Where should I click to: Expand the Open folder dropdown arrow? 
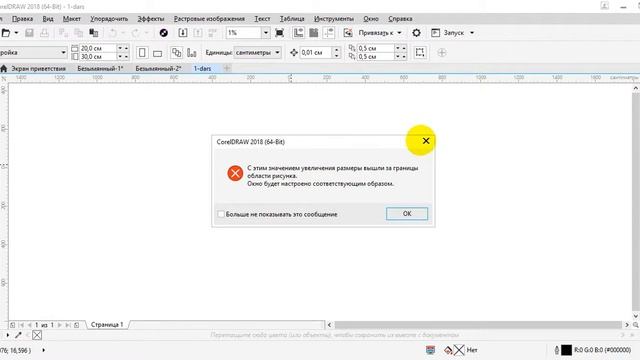point(16,33)
